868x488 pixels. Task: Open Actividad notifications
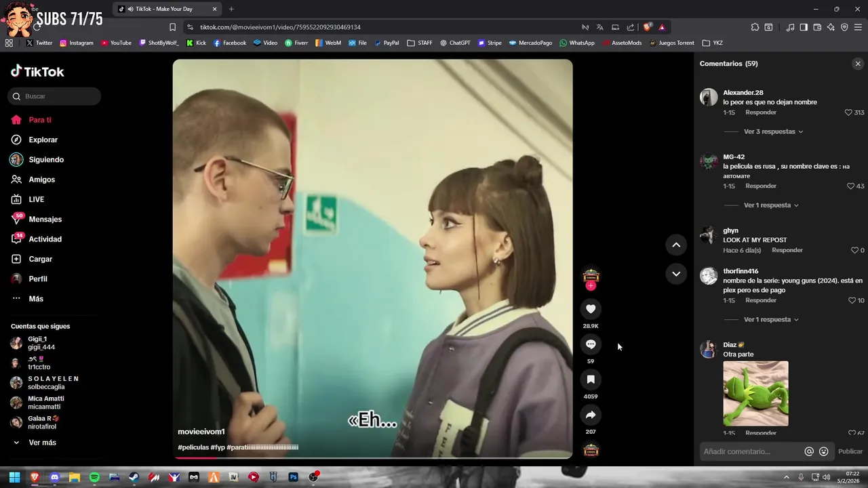pyautogui.click(x=37, y=239)
